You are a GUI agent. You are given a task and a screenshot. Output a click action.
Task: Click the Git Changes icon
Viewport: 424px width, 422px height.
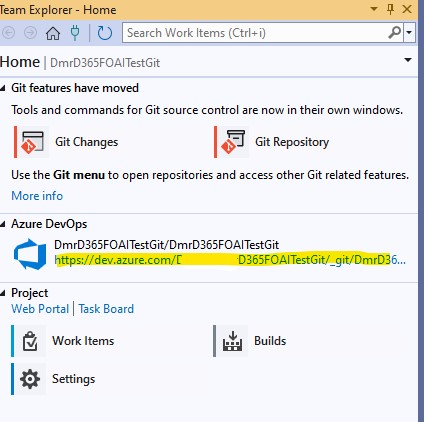[x=33, y=142]
